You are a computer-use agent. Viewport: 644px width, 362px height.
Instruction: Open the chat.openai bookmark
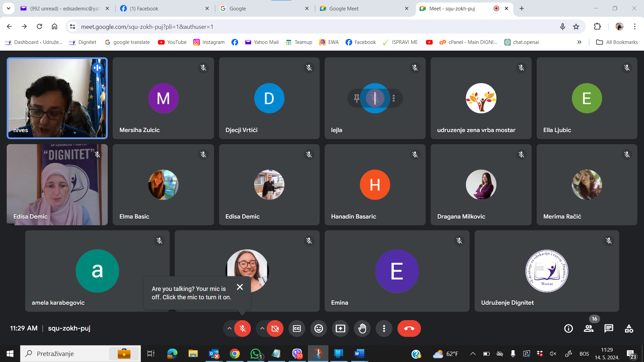tap(522, 42)
